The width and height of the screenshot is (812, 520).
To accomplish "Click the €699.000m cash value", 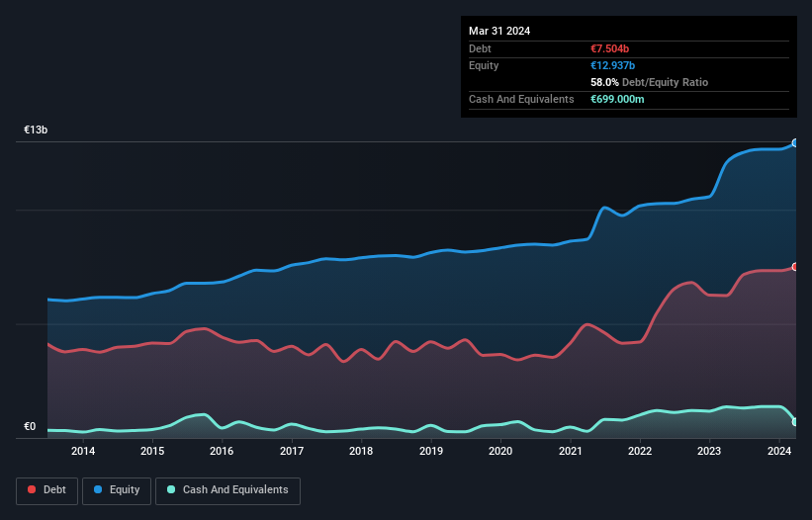I will pos(617,99).
